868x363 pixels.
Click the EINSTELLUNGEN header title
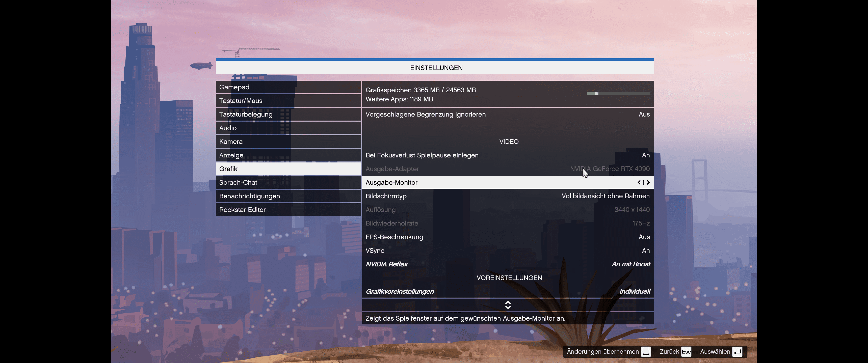click(x=436, y=68)
